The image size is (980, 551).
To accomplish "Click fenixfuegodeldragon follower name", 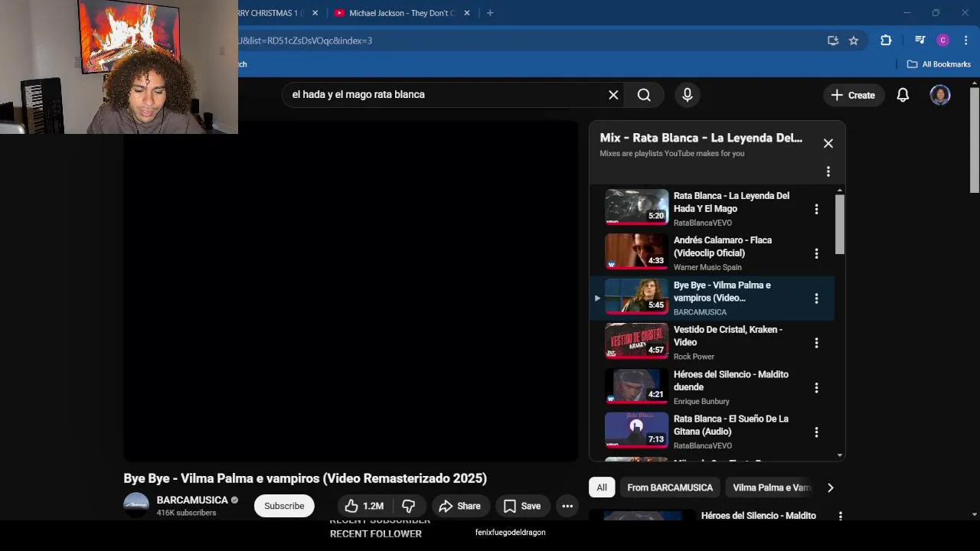I will (510, 532).
